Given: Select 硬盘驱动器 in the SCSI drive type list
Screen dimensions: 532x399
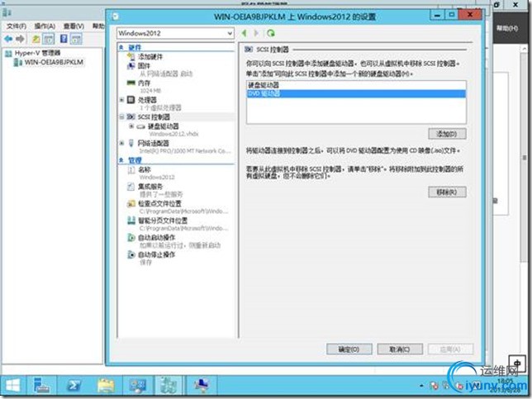Looking at the screenshot, I should pyautogui.click(x=356, y=85).
